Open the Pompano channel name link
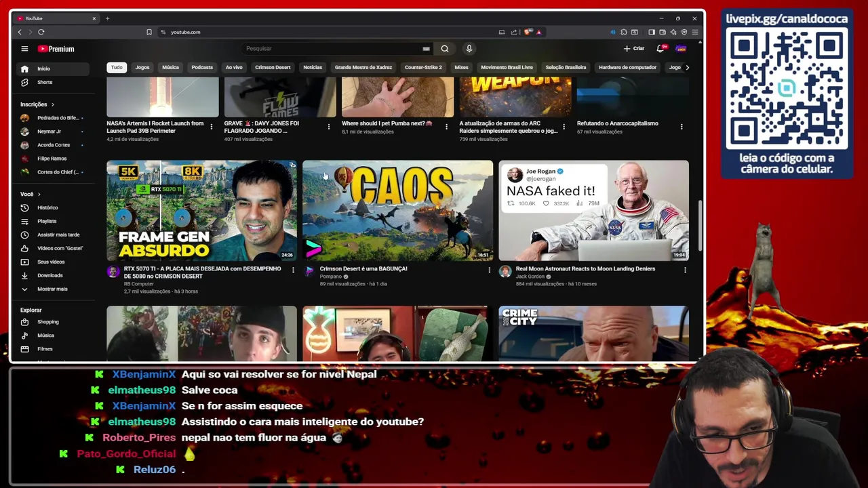The image size is (868, 488). (331, 277)
